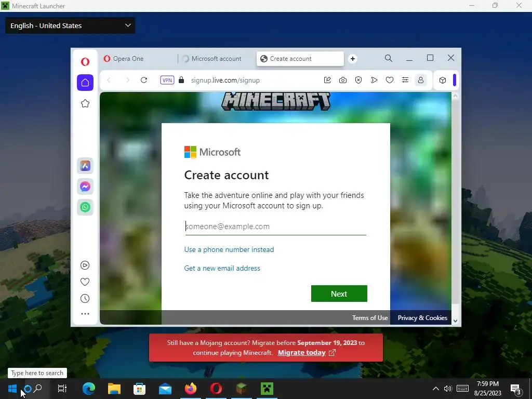Switch to the Microsoft account tab
The image size is (532, 399).
[x=217, y=59]
